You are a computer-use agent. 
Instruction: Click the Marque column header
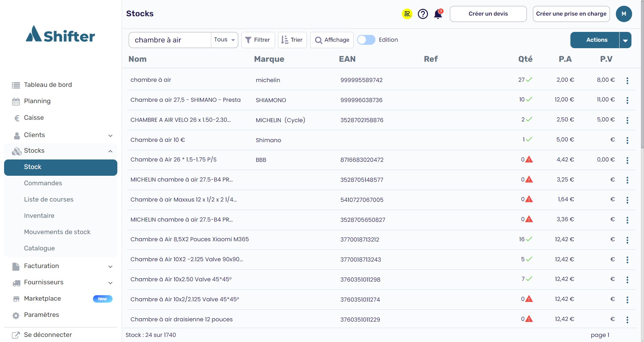[269, 59]
